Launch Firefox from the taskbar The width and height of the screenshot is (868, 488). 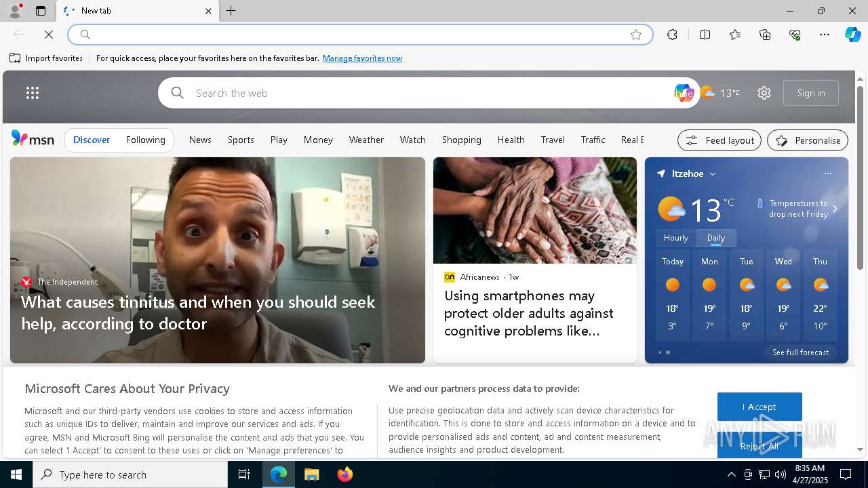tap(344, 474)
